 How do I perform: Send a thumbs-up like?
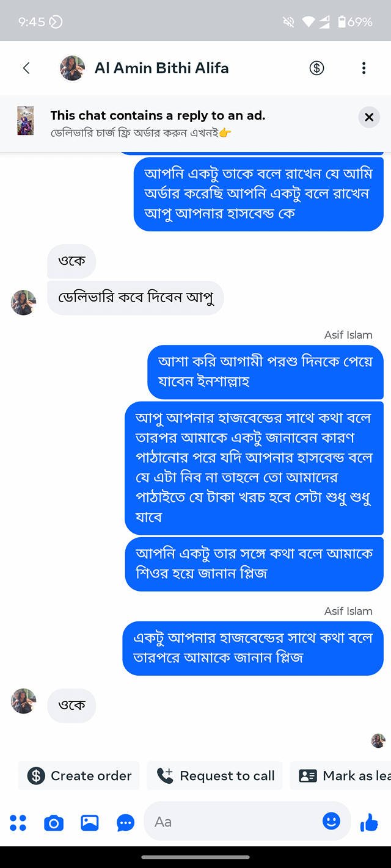click(x=369, y=823)
